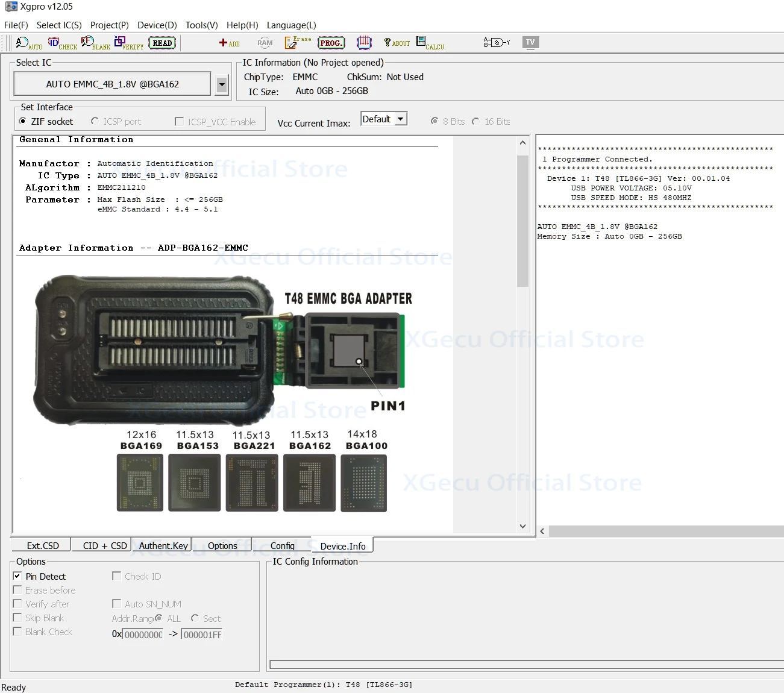The image size is (784, 693).
Task: Open the Language(L) menu
Action: [x=291, y=25]
